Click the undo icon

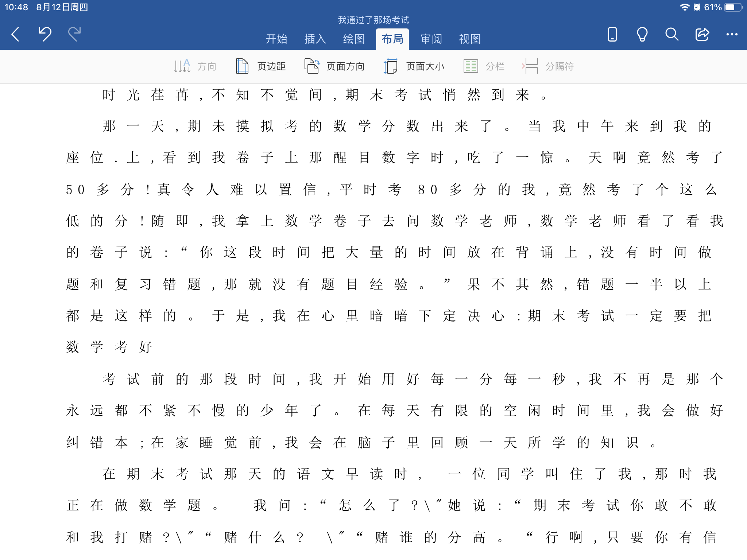pos(45,34)
